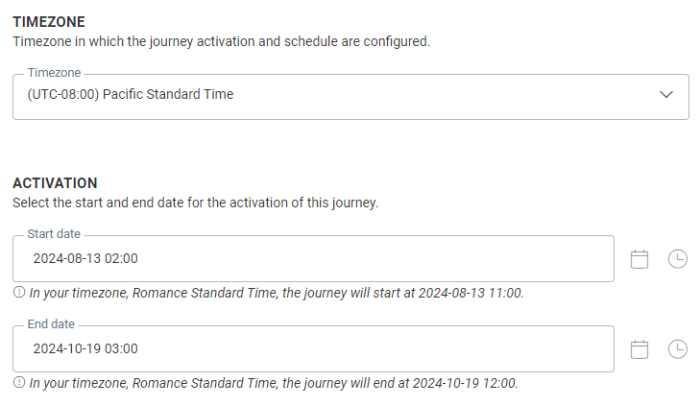Click the activation start and end description
This screenshot has height=406, width=700.
195,203
